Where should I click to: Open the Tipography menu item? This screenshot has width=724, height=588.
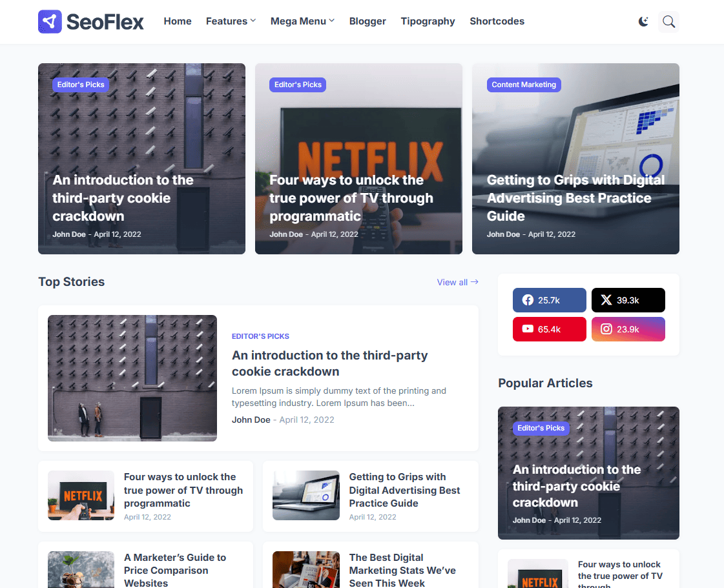428,21
